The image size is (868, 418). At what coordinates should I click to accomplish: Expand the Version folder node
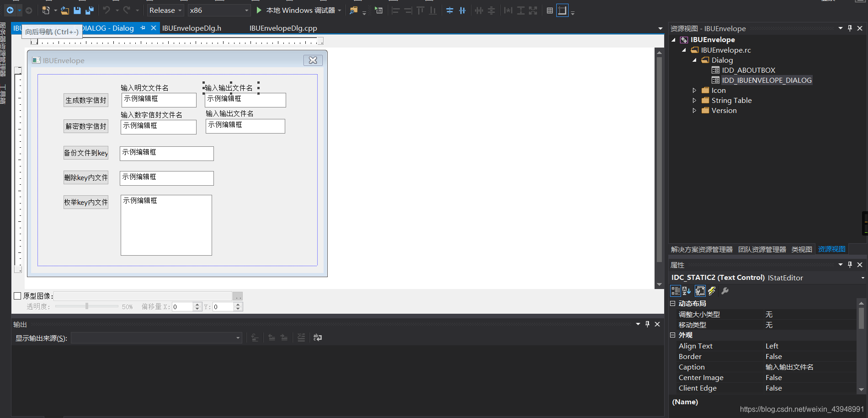694,110
